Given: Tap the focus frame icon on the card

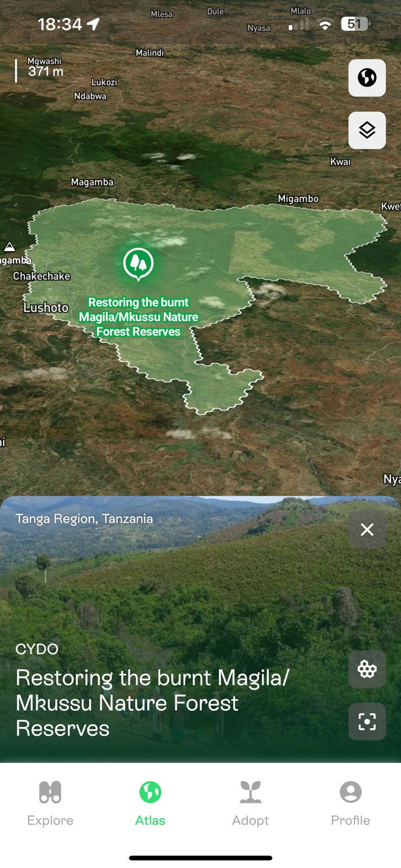Looking at the screenshot, I should click(367, 722).
